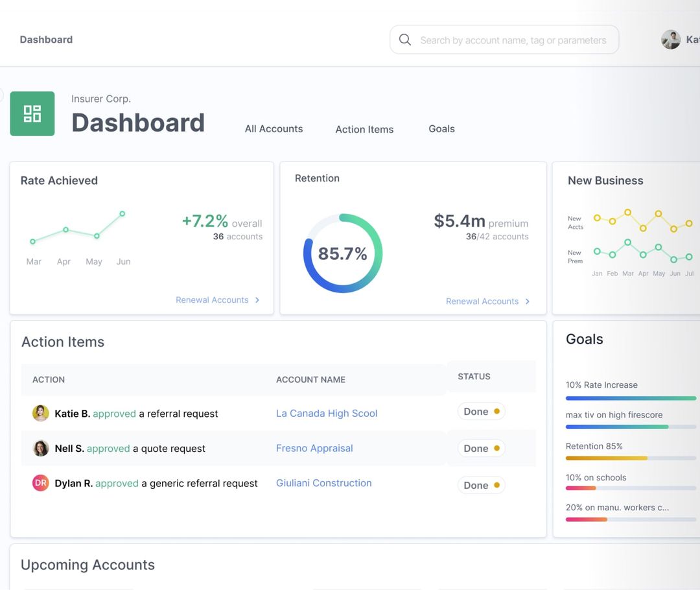700x590 pixels.
Task: Open Renewal Accounts link in Retention card
Action: (482, 301)
